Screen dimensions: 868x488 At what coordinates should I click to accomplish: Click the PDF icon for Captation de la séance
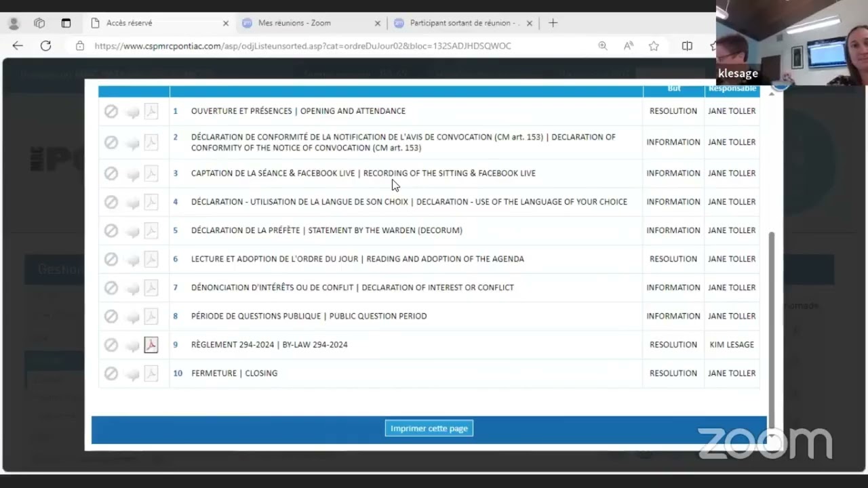[x=151, y=174]
